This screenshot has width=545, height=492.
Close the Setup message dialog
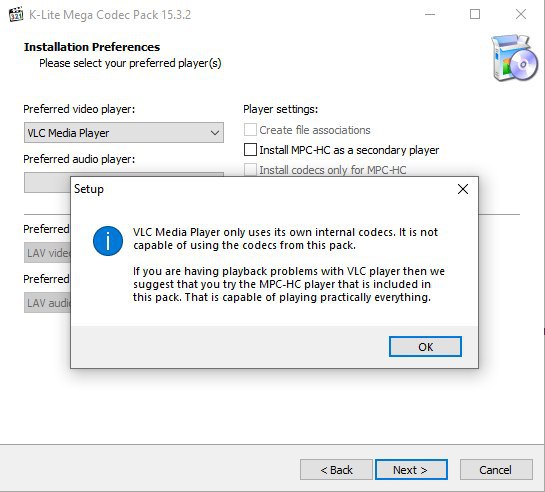click(x=463, y=189)
